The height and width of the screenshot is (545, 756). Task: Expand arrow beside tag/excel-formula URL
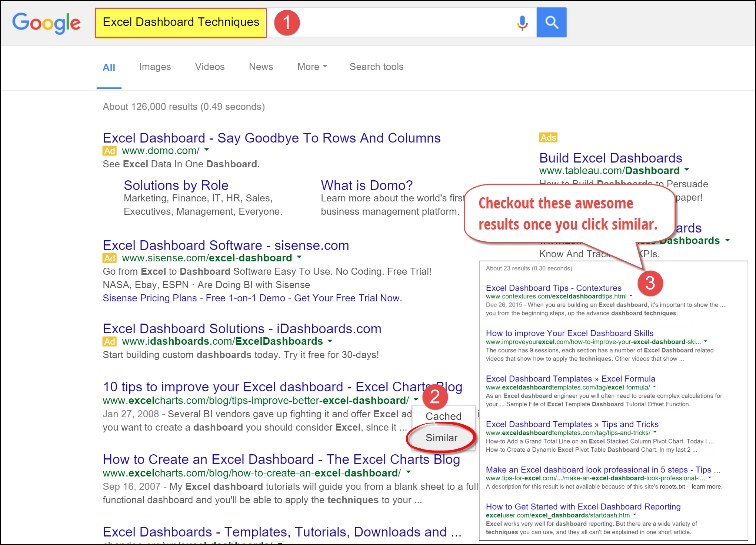pyautogui.click(x=655, y=387)
